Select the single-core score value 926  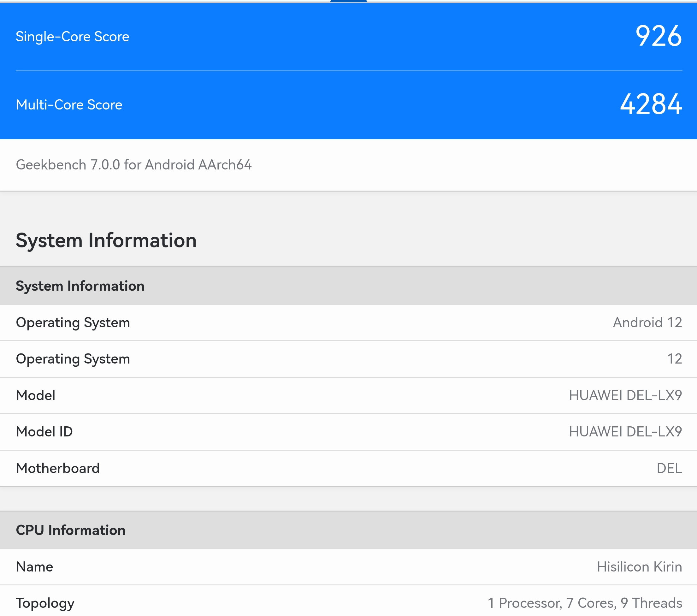[x=659, y=36]
